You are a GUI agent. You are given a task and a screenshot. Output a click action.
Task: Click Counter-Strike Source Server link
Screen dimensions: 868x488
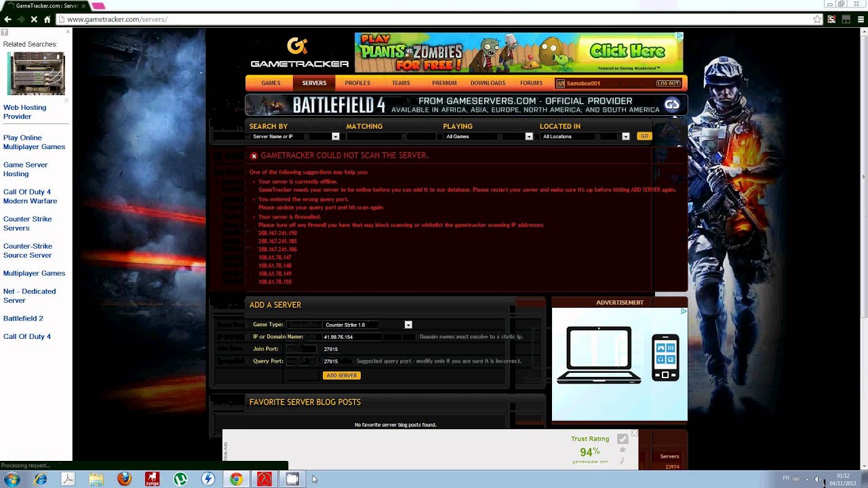click(28, 250)
